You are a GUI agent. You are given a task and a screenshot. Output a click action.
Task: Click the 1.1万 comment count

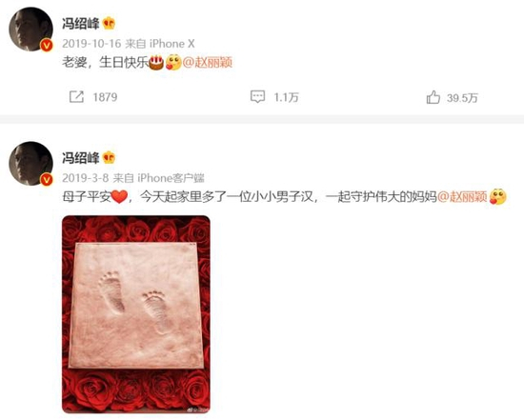(x=286, y=97)
